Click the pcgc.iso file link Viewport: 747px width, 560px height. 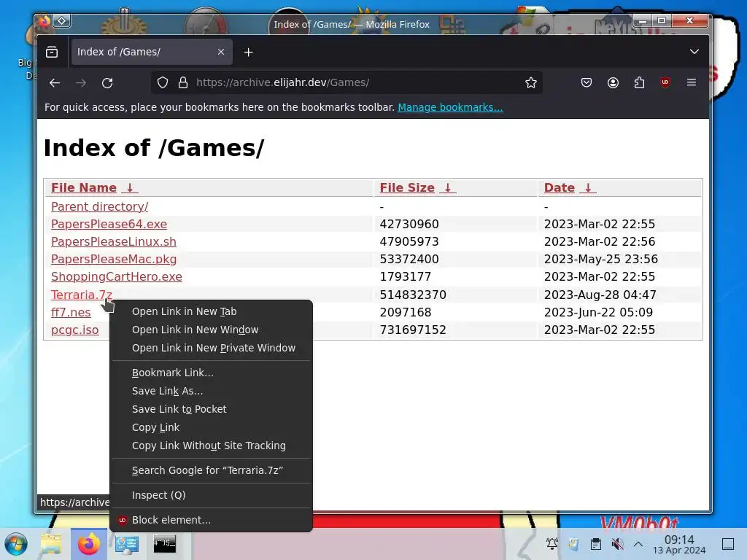click(x=75, y=330)
